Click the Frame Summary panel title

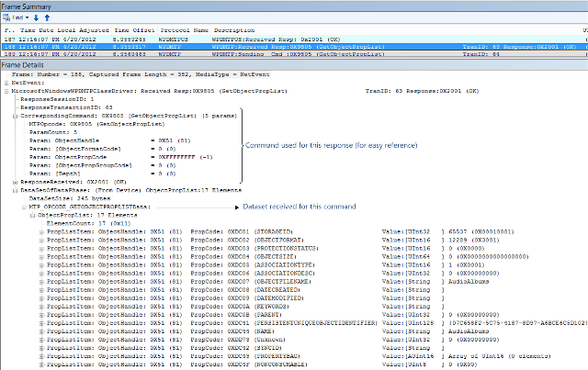click(x=26, y=6)
